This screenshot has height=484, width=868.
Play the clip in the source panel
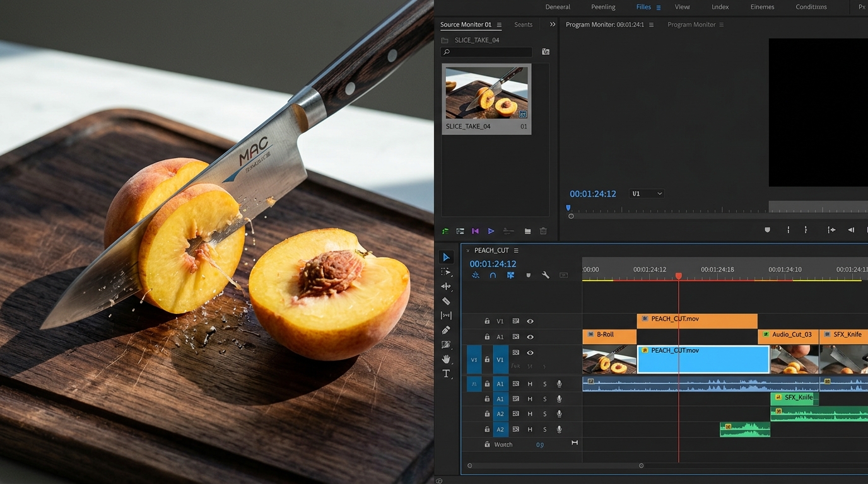point(491,231)
